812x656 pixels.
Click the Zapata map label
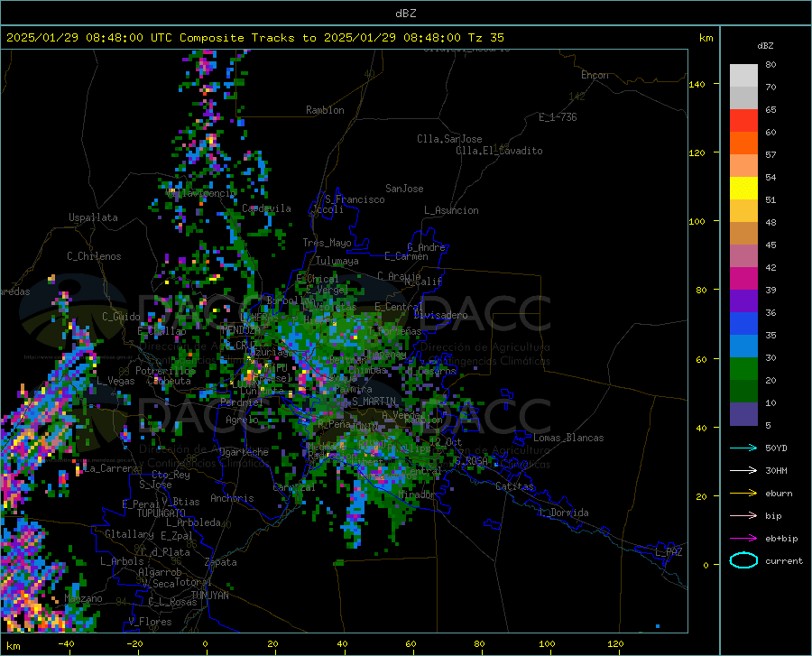click(x=221, y=562)
